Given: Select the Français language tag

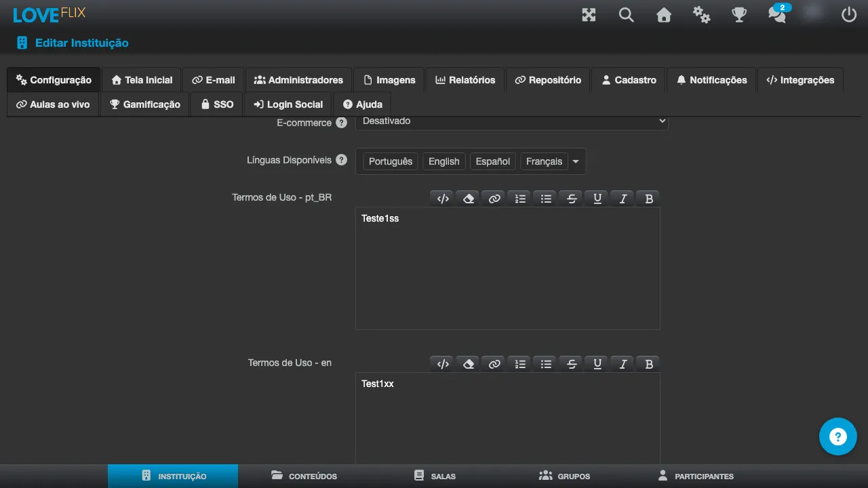Looking at the screenshot, I should tap(544, 161).
